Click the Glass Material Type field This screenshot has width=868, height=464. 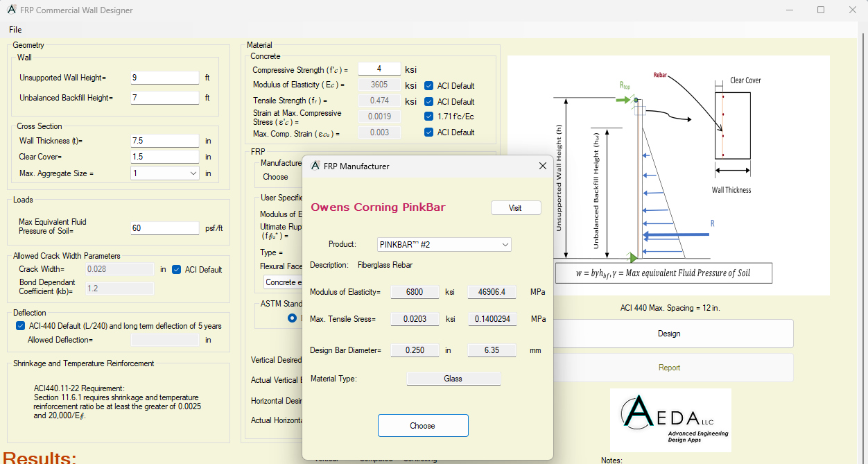click(x=453, y=379)
